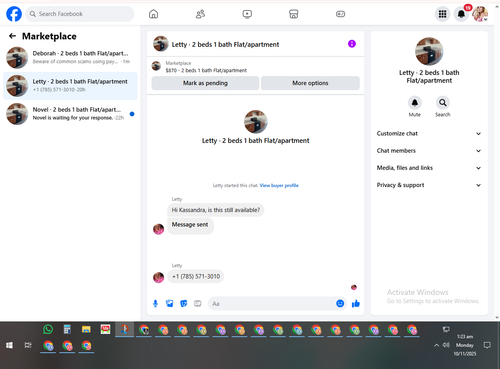
Task: Click the large avatar in right panel
Action: click(x=429, y=51)
